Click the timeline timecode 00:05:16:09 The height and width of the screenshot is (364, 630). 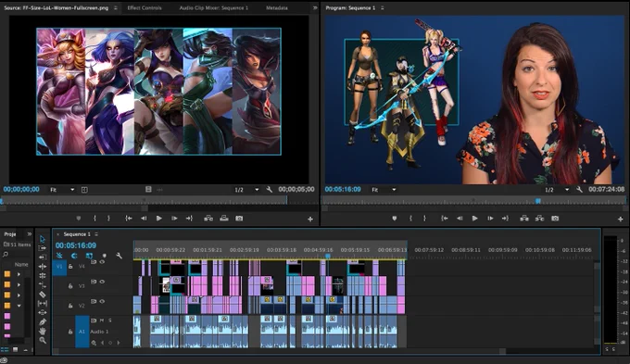[x=76, y=245]
